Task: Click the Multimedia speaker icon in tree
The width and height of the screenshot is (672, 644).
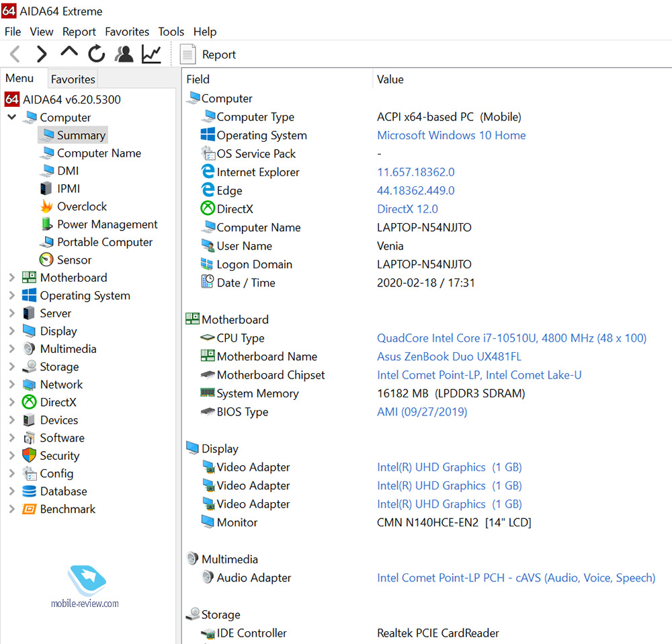Action: tap(29, 349)
